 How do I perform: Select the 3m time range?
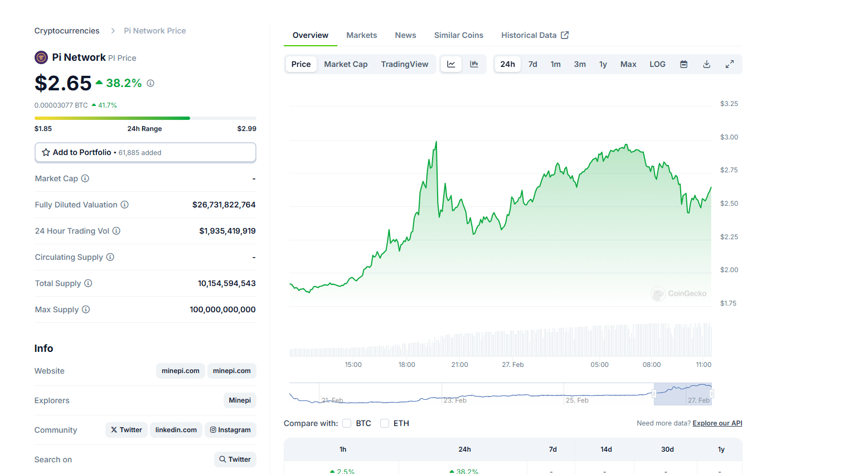(x=580, y=64)
